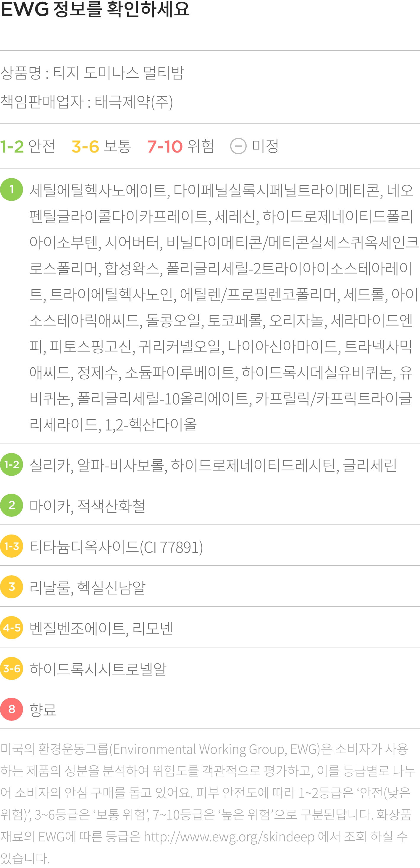Click the green grade 1 badge
This screenshot has width=420, height=868.
pyautogui.click(x=12, y=190)
